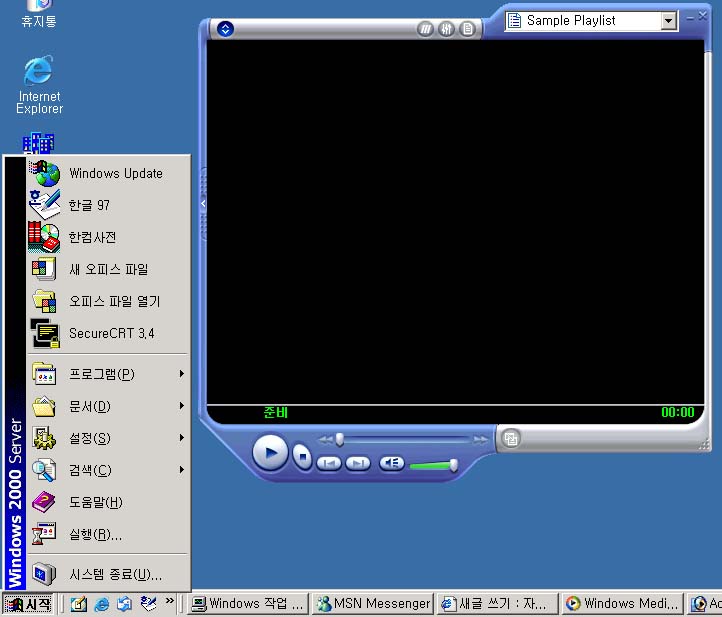
Task: Open the Sample Playlist dropdown
Action: (x=668, y=21)
